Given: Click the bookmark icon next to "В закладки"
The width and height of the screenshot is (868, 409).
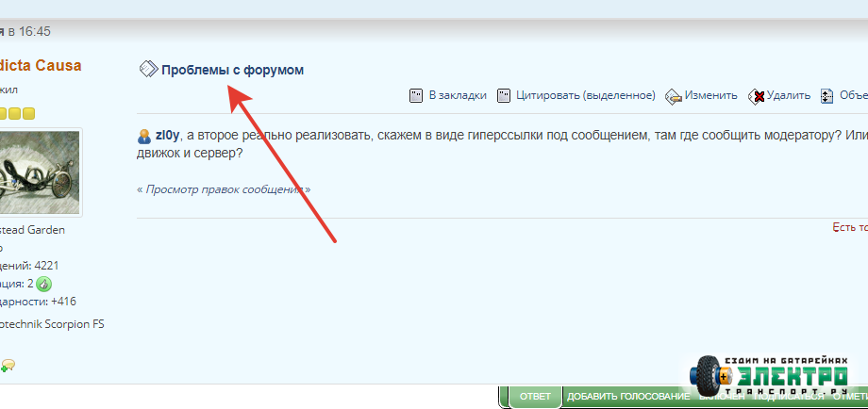Looking at the screenshot, I should pos(416,95).
